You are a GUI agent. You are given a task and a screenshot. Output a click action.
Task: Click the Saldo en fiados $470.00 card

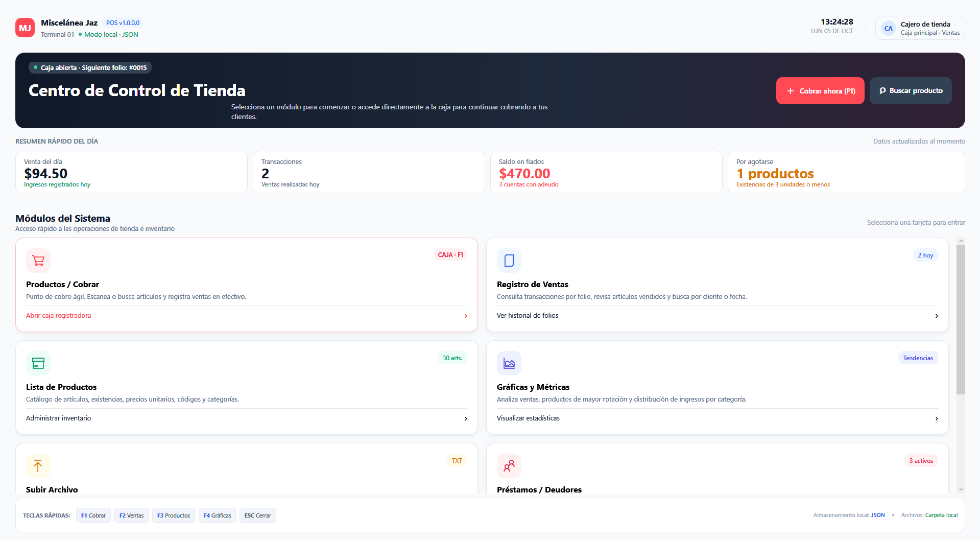606,173
